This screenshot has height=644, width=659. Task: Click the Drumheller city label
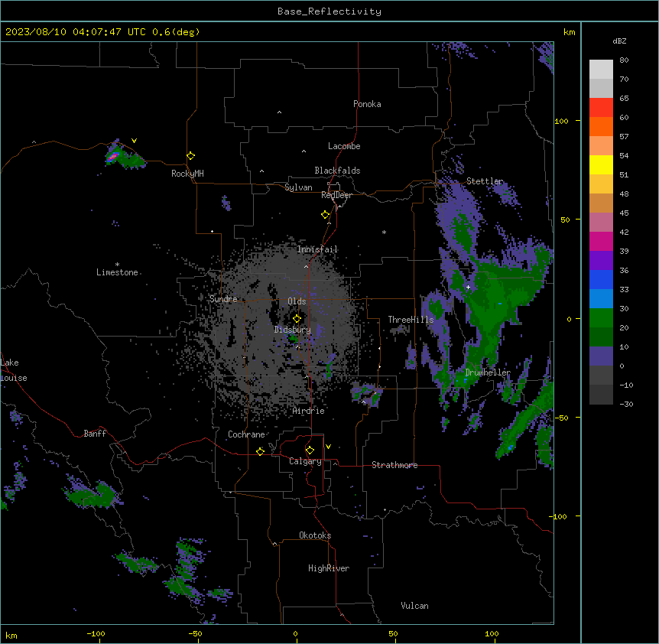point(488,372)
